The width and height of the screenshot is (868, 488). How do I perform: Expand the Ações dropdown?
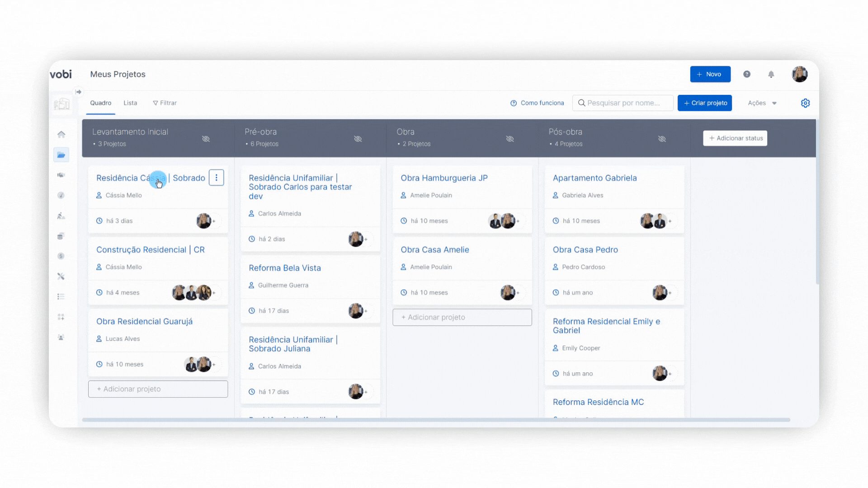[x=762, y=103]
